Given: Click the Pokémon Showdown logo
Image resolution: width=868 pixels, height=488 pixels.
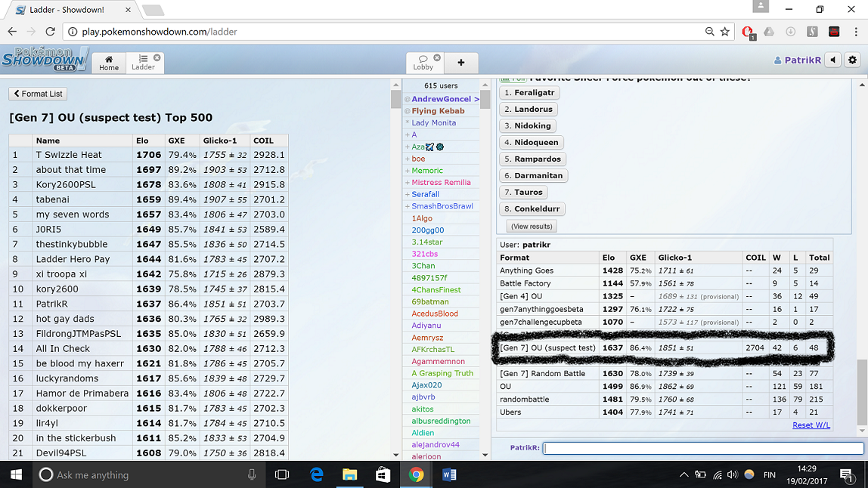Looking at the screenshot, I should pyautogui.click(x=45, y=59).
